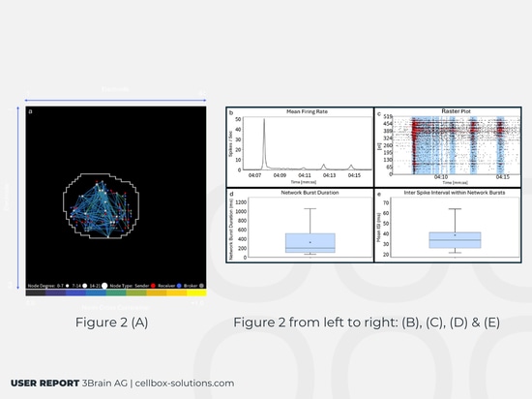Click the blue Receiver node legend dot

tap(179, 286)
